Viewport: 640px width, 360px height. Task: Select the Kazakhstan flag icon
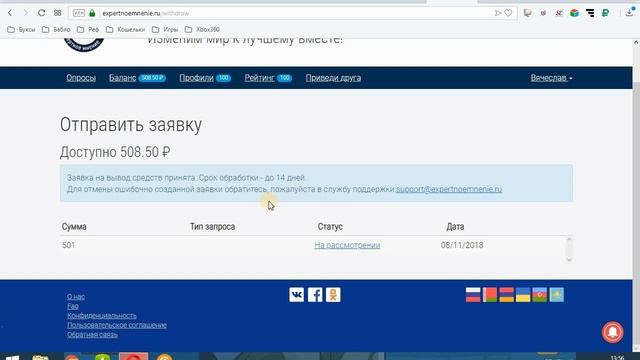click(556, 295)
